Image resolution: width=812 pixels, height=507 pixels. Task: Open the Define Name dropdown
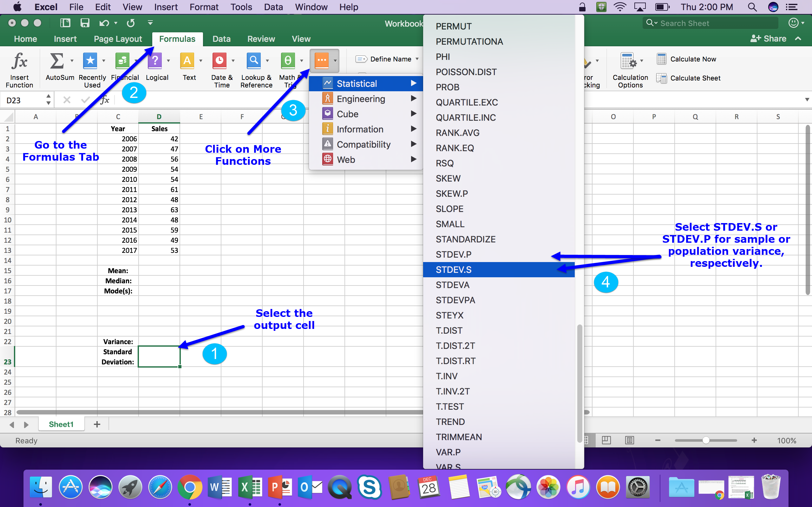417,59
